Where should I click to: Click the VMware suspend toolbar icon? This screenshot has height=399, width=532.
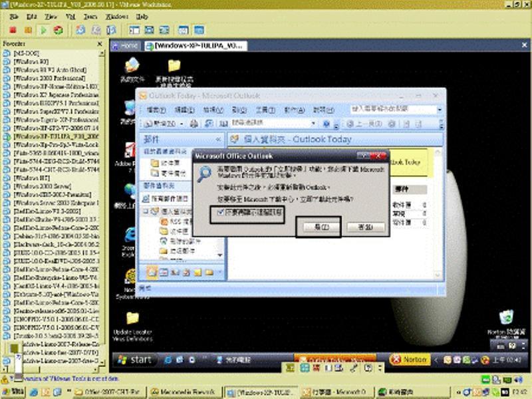click(28, 30)
